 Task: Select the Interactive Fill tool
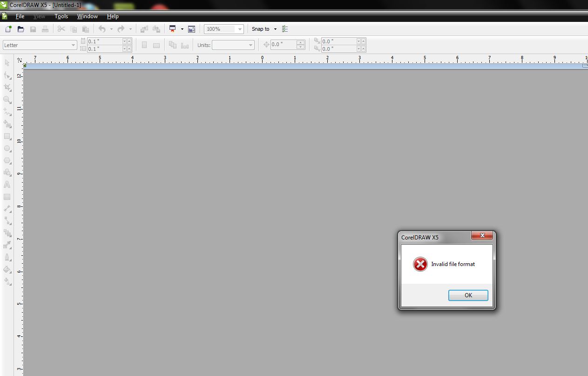point(7,281)
